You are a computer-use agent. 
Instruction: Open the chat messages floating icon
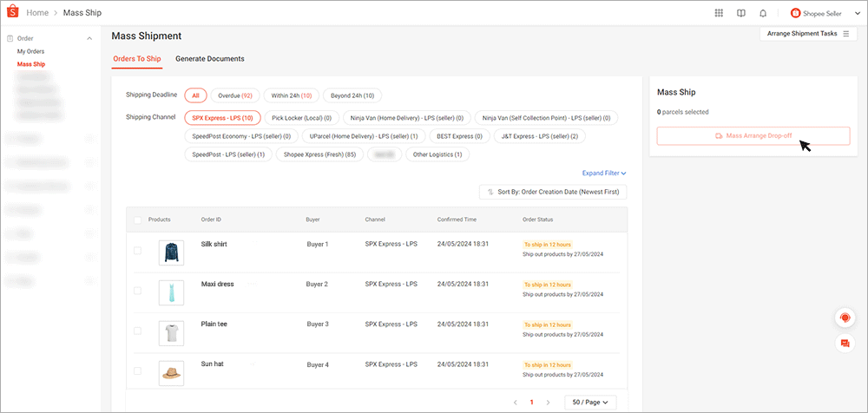pyautogui.click(x=845, y=344)
